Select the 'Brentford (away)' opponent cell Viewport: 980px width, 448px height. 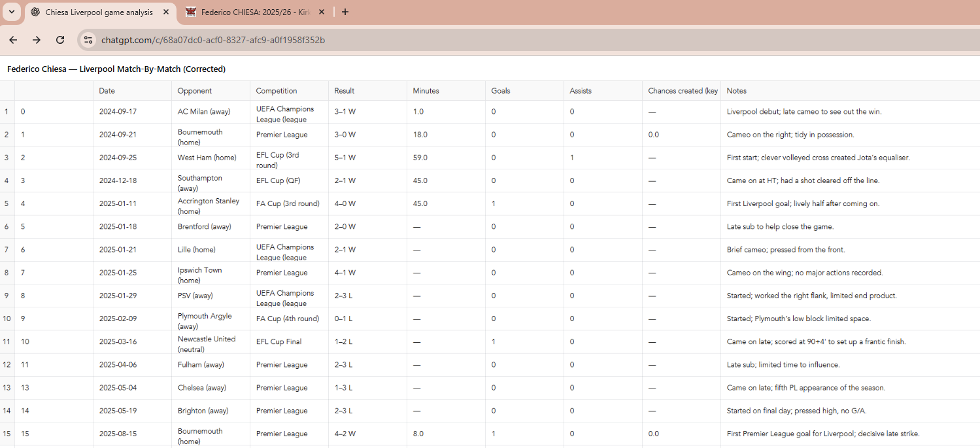pos(211,227)
